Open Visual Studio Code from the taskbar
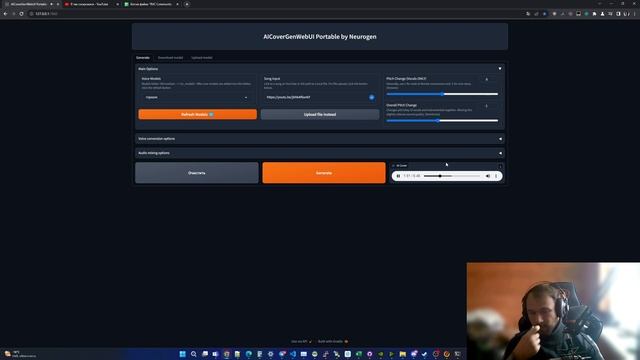 point(293,354)
